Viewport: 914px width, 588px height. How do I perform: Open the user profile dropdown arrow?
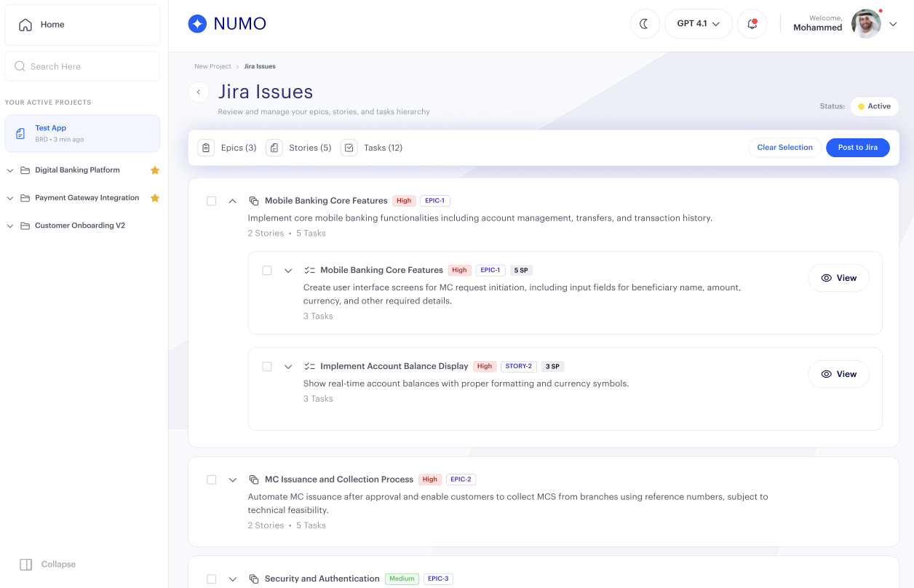(x=894, y=24)
